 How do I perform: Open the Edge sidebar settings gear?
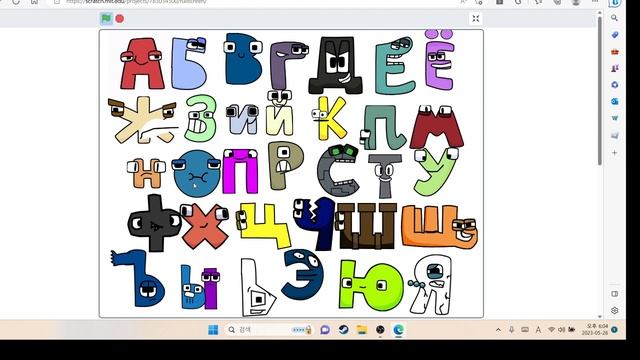[x=615, y=310]
